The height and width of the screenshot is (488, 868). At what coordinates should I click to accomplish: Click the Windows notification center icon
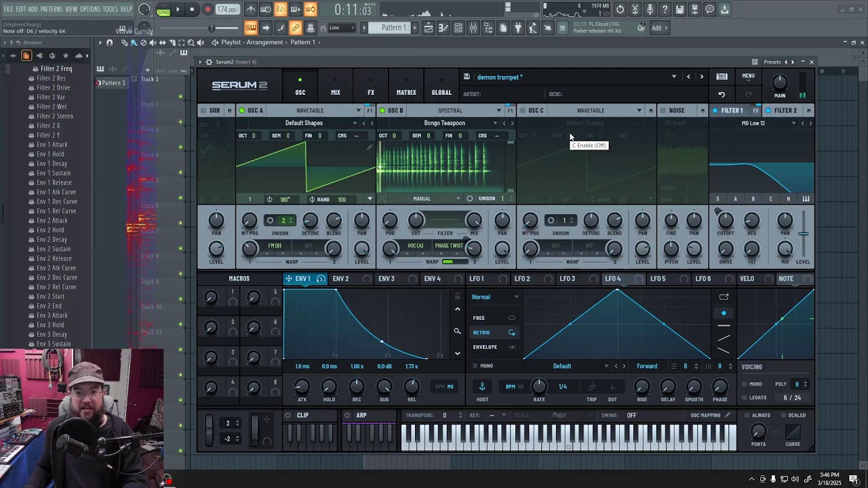(x=853, y=479)
